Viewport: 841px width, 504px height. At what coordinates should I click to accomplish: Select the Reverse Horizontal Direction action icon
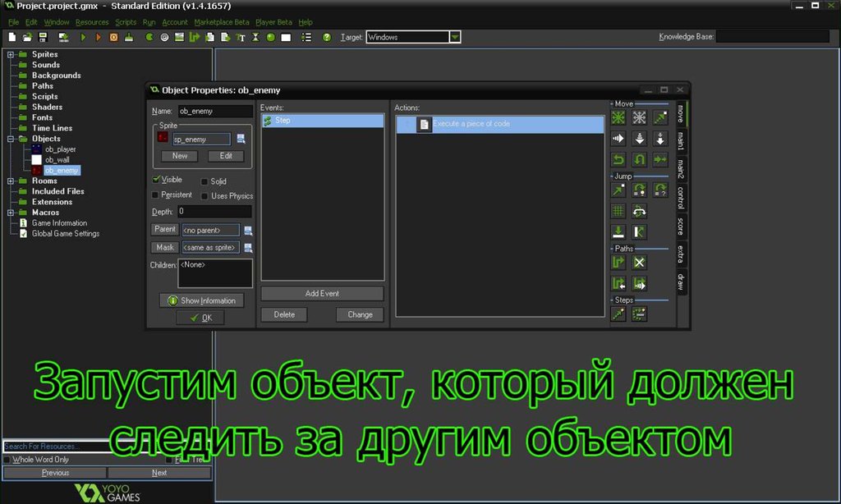click(x=618, y=159)
